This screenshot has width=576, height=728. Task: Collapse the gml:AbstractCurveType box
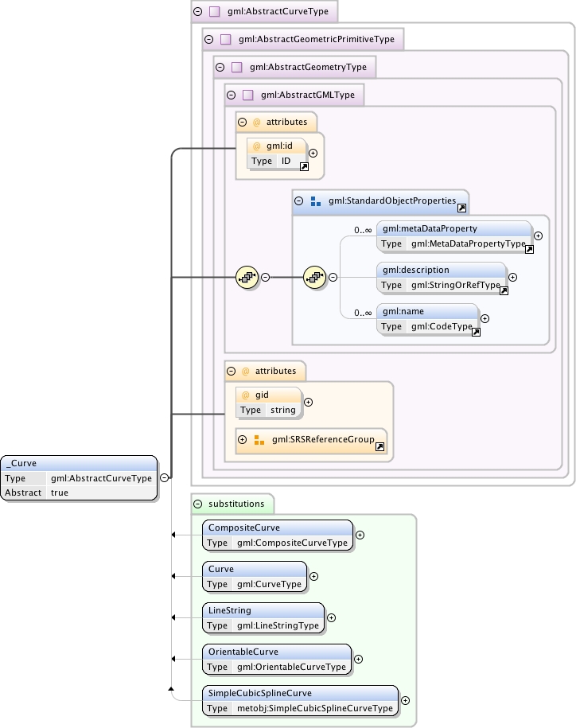(x=198, y=12)
